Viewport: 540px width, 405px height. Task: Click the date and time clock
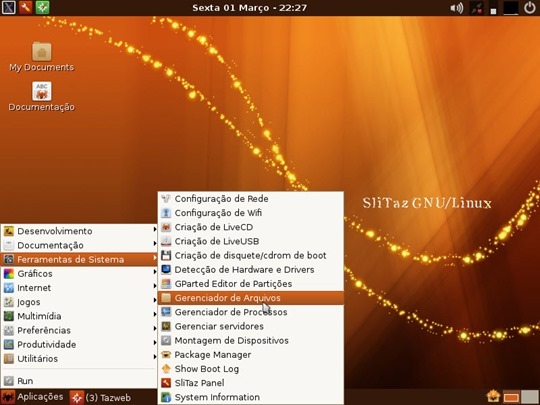tap(249, 8)
